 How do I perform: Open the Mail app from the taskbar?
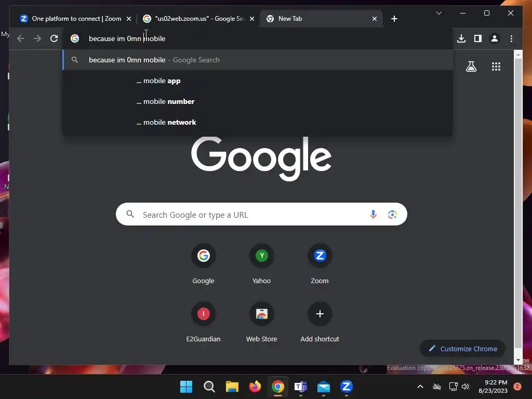tap(323, 387)
